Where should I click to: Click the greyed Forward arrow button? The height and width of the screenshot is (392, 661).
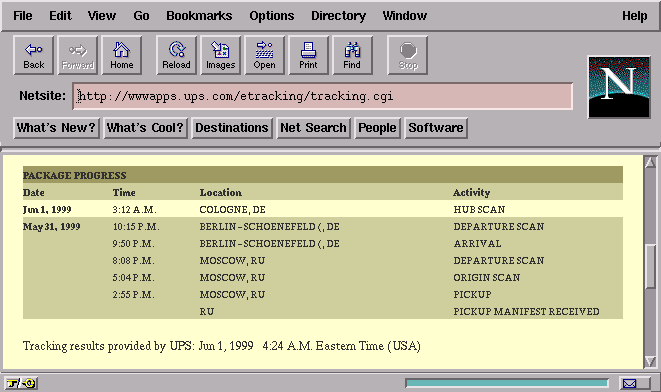[x=78, y=55]
